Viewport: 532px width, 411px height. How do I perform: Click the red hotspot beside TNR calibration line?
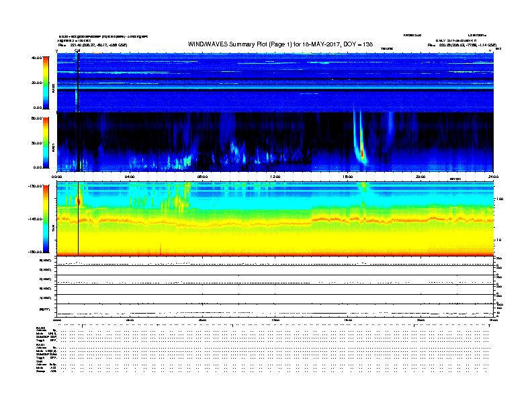click(79, 201)
